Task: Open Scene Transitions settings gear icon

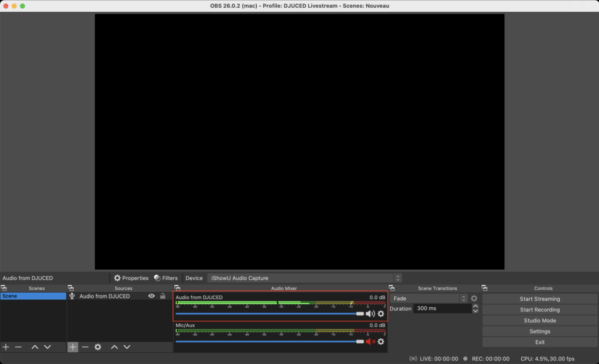Action: click(474, 298)
